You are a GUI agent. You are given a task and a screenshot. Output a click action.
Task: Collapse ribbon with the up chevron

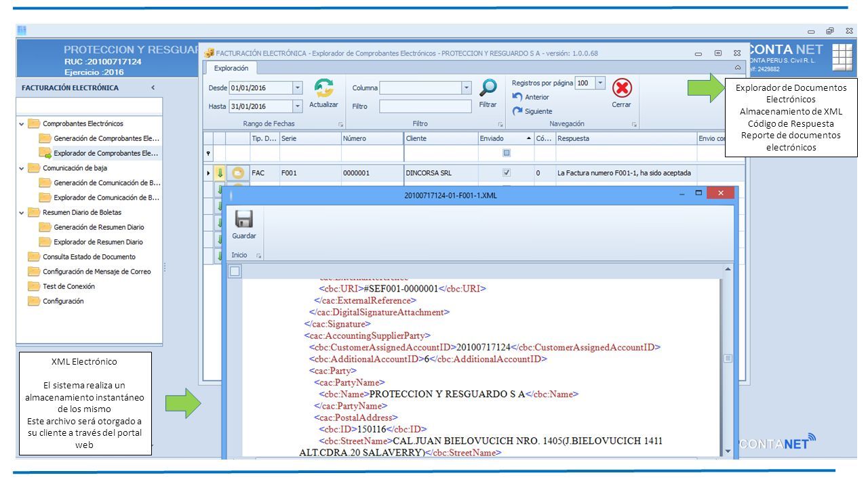click(x=737, y=68)
